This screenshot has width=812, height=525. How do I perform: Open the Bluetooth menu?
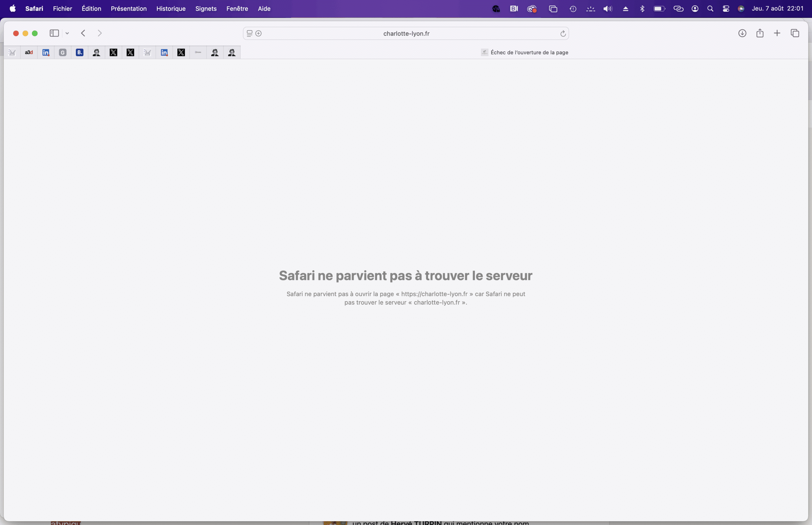pos(642,9)
